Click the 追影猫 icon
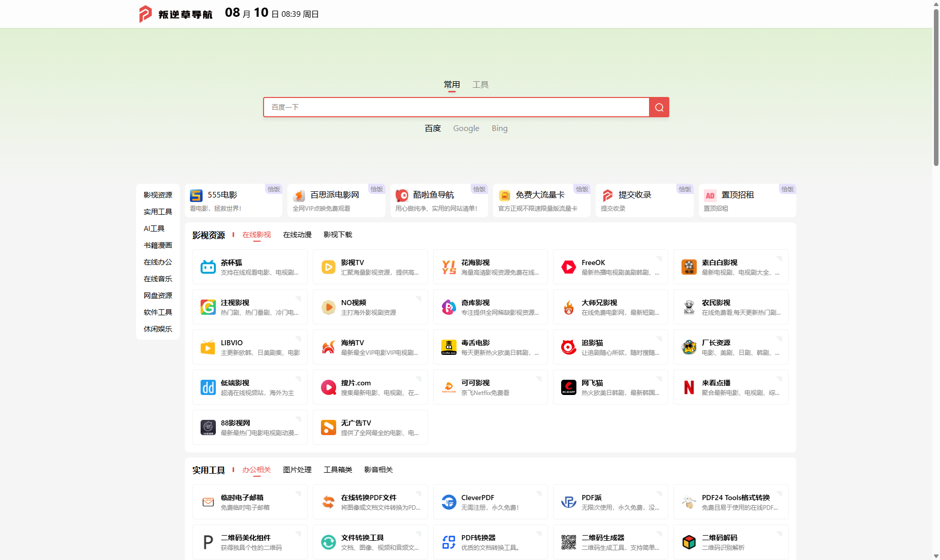 pyautogui.click(x=569, y=347)
